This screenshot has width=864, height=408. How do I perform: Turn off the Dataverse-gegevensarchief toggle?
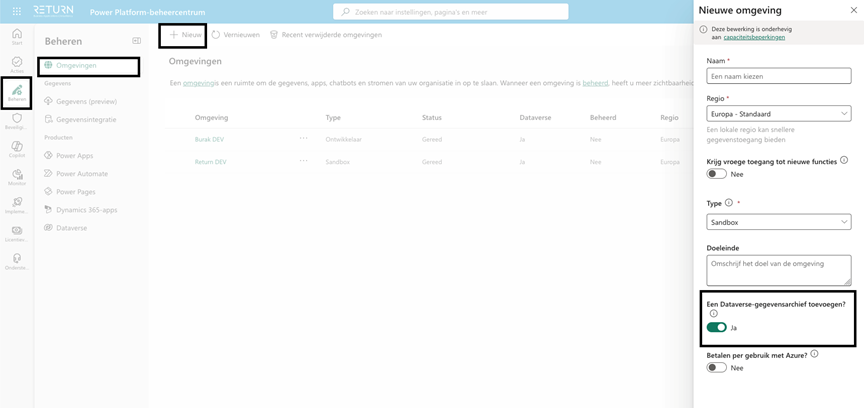[716, 327]
